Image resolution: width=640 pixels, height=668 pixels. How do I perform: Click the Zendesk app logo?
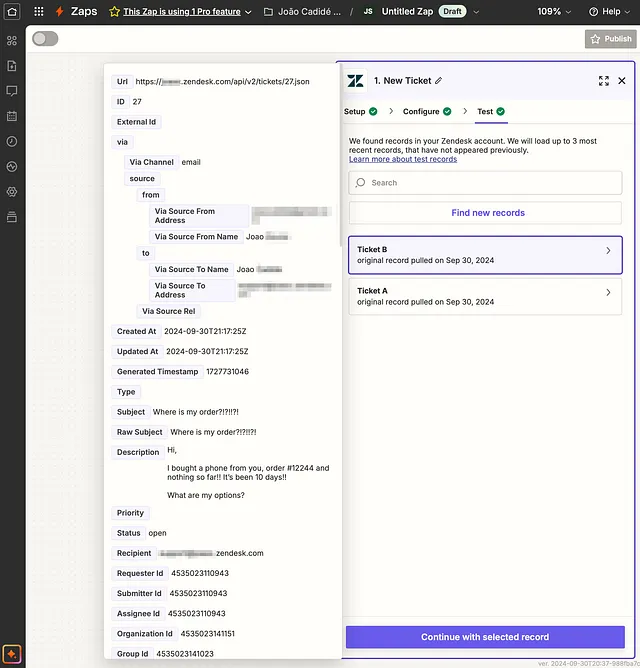point(355,81)
